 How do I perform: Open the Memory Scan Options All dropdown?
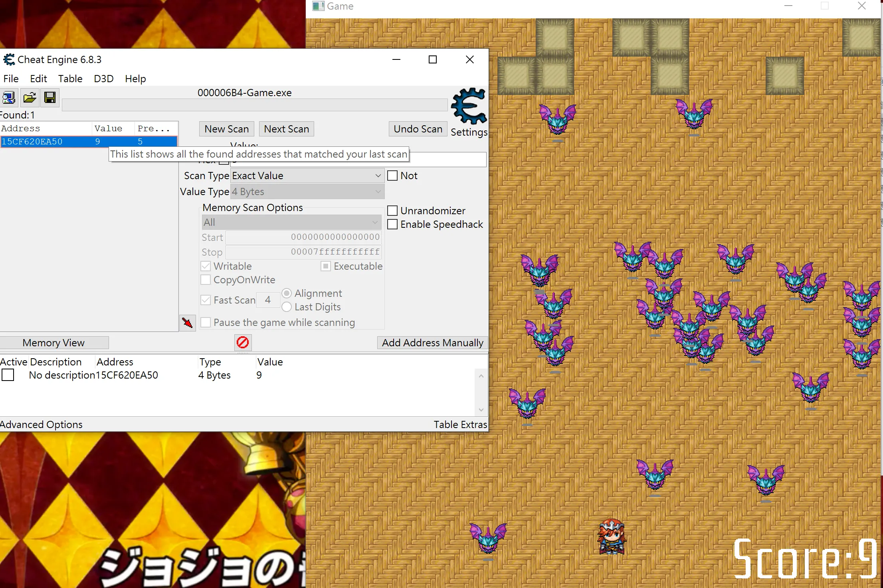click(x=291, y=222)
